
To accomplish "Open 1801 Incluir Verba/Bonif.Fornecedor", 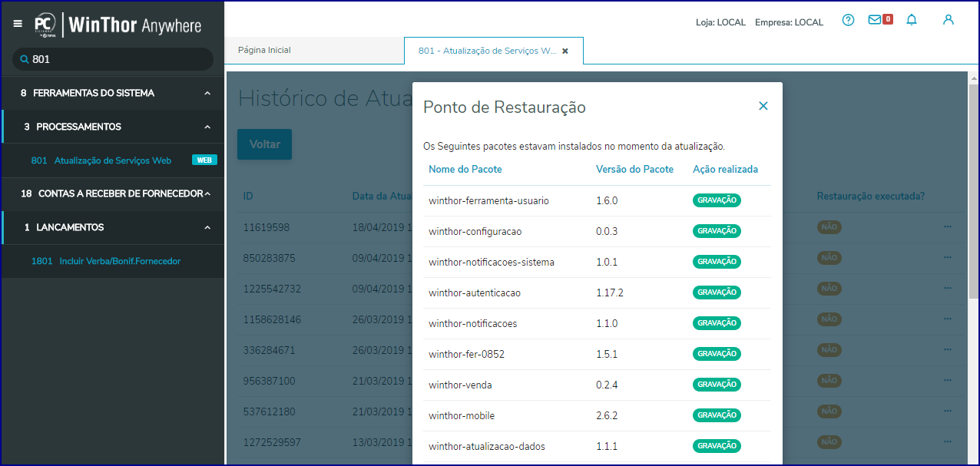I will (x=106, y=261).
